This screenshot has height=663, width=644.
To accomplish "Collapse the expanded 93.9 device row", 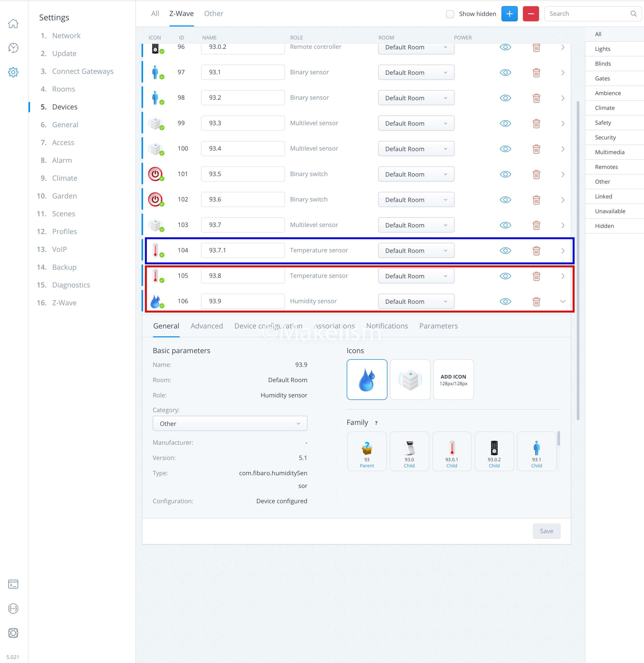I will (563, 301).
